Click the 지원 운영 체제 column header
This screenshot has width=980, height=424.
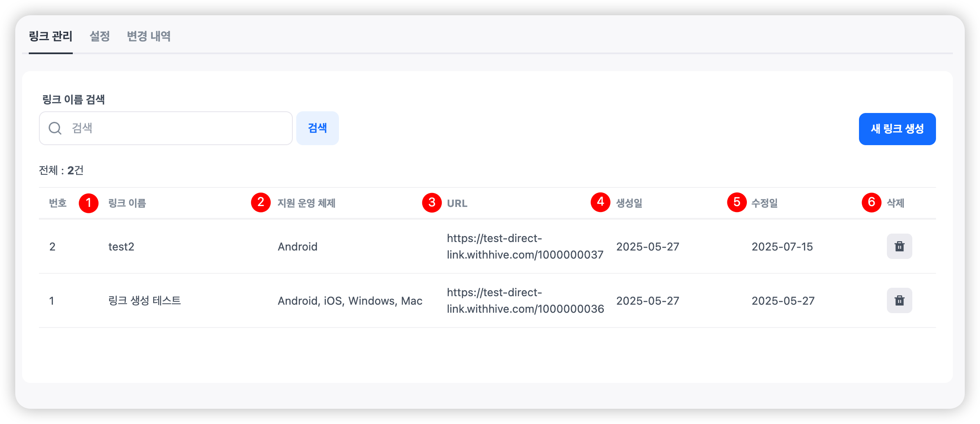point(306,204)
